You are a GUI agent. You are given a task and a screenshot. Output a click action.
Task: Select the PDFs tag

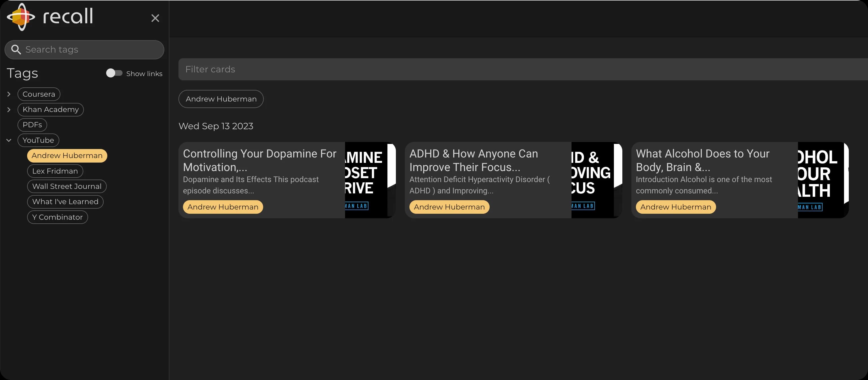point(32,125)
